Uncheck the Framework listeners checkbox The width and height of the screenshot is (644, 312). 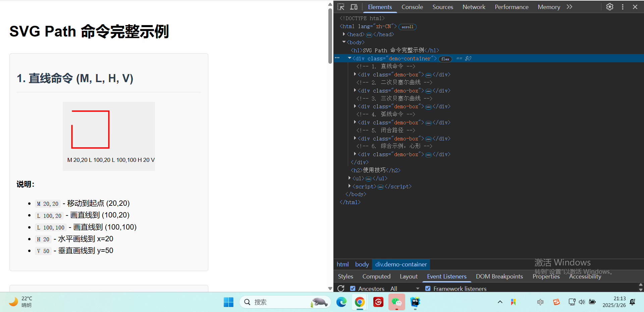(x=428, y=288)
